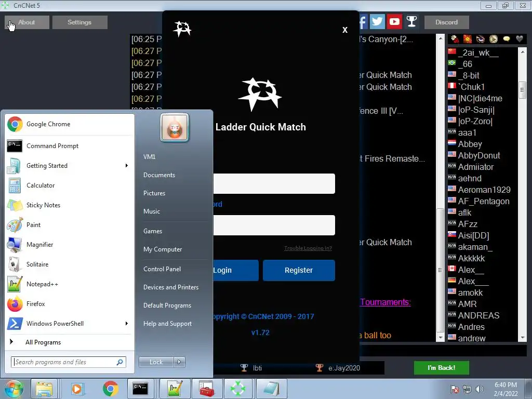
Task: Open Windows Media Player in taskbar
Action: point(77,389)
